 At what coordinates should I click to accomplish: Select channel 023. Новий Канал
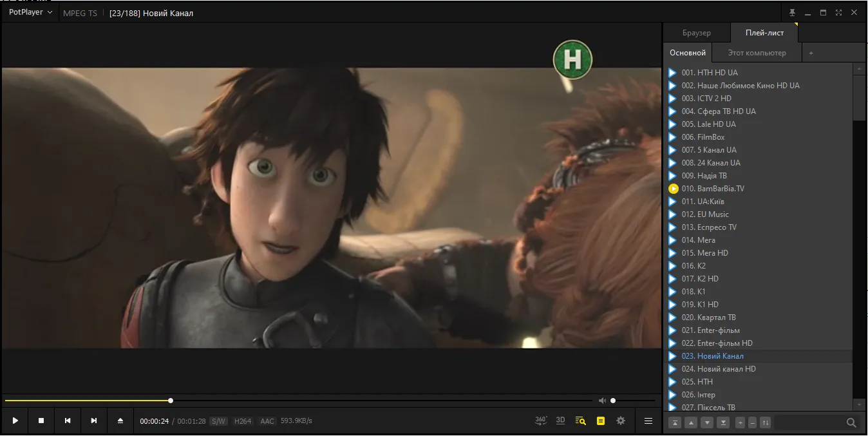pyautogui.click(x=759, y=356)
